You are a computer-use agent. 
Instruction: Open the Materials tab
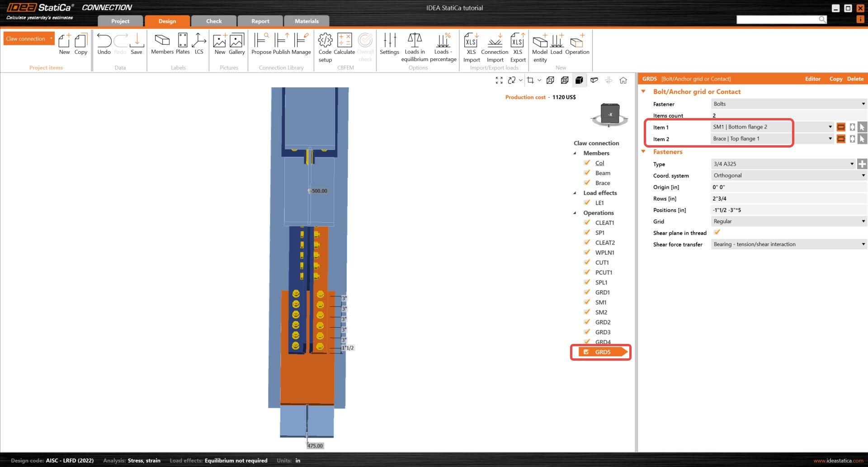point(307,21)
